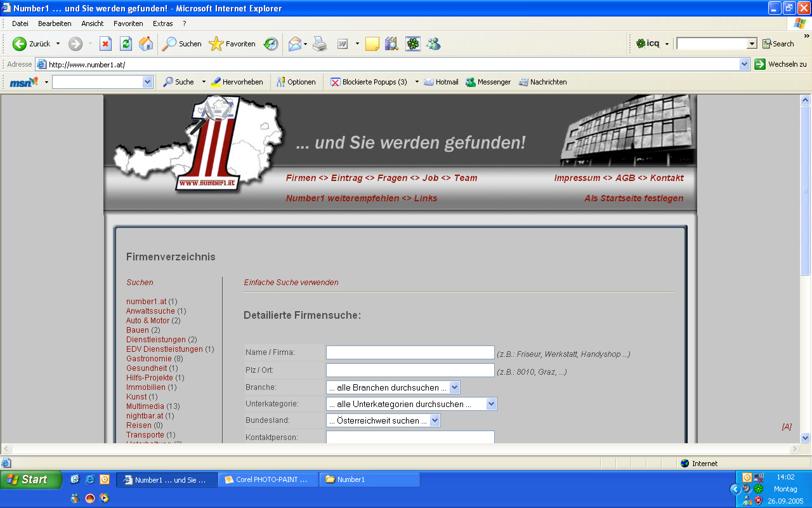Click the Hotmail button in the MSN toolbar
Screen dimensions: 812x508
point(441,82)
